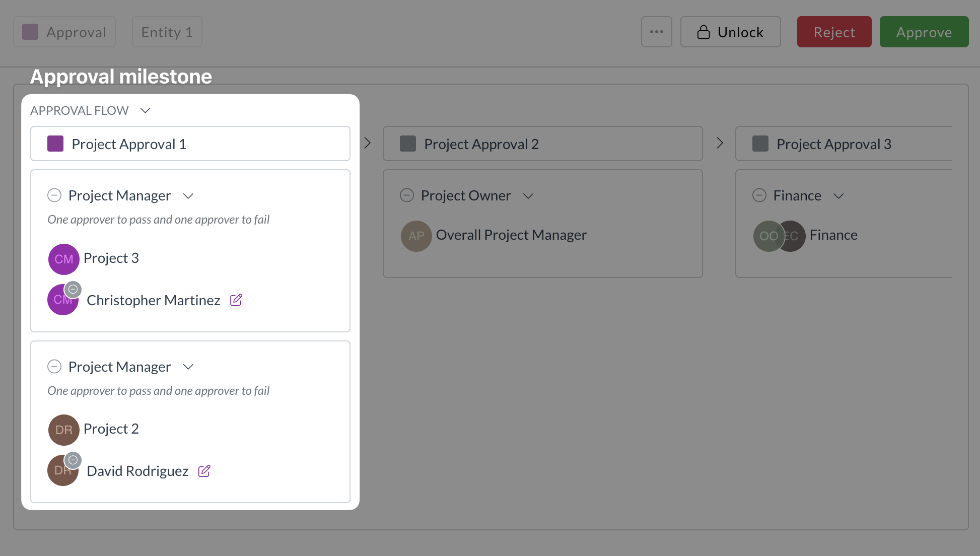This screenshot has height=556, width=980.
Task: Click the Christopher Martinez name
Action: pyautogui.click(x=154, y=300)
